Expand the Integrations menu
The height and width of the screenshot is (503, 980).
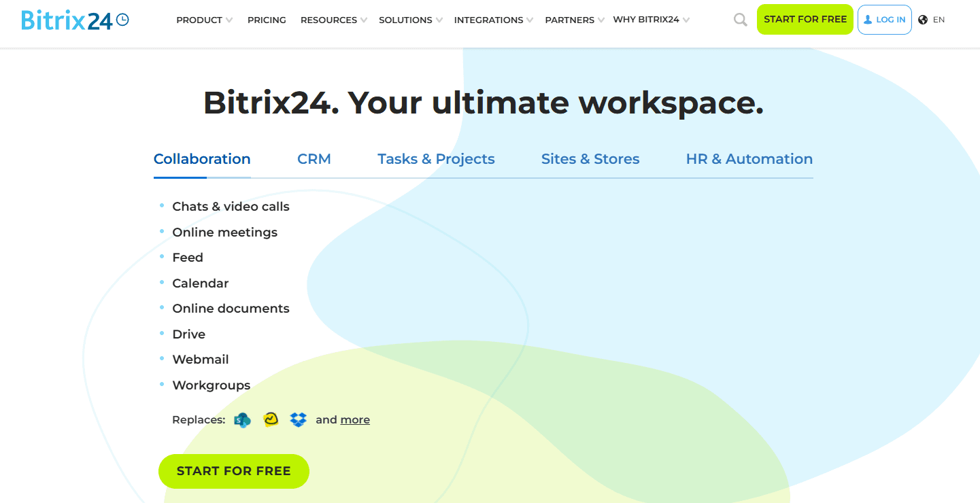(494, 20)
